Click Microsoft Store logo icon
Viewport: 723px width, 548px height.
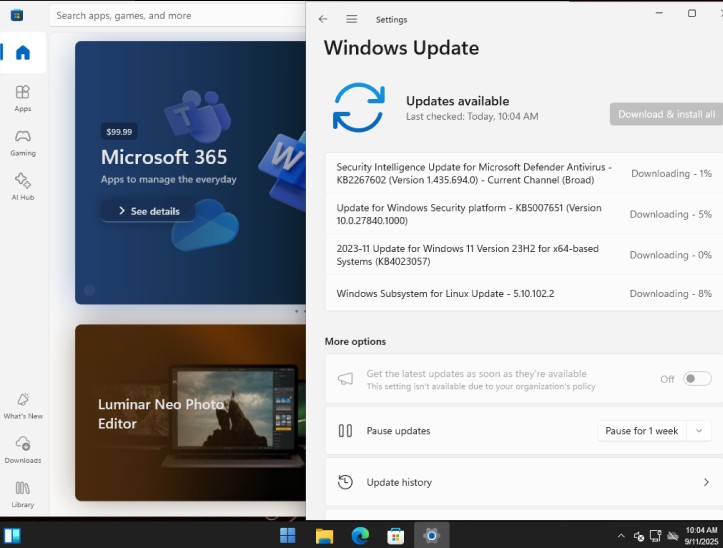pos(17,15)
